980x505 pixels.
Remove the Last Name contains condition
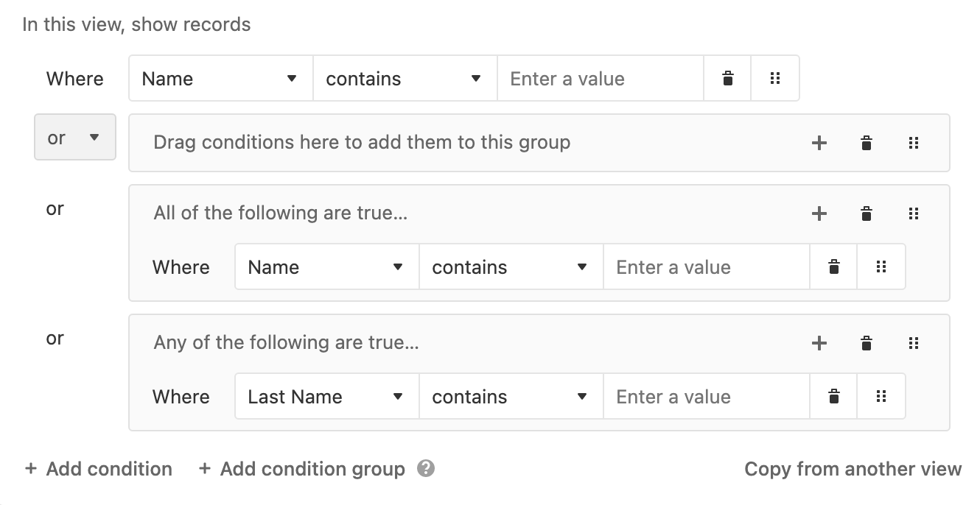point(833,397)
